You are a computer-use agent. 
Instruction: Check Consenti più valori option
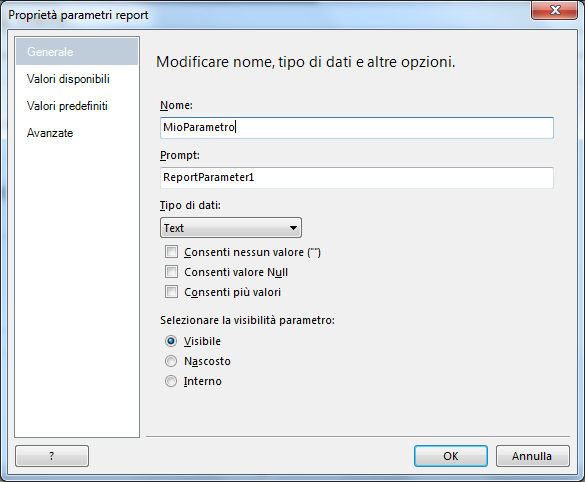pos(171,292)
